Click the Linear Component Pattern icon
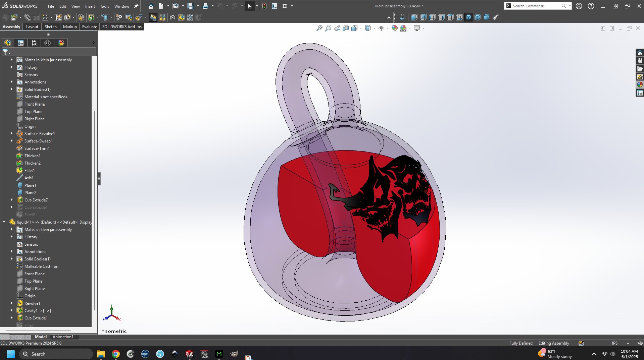Screen dimensions: 644x360 [x=45, y=17]
